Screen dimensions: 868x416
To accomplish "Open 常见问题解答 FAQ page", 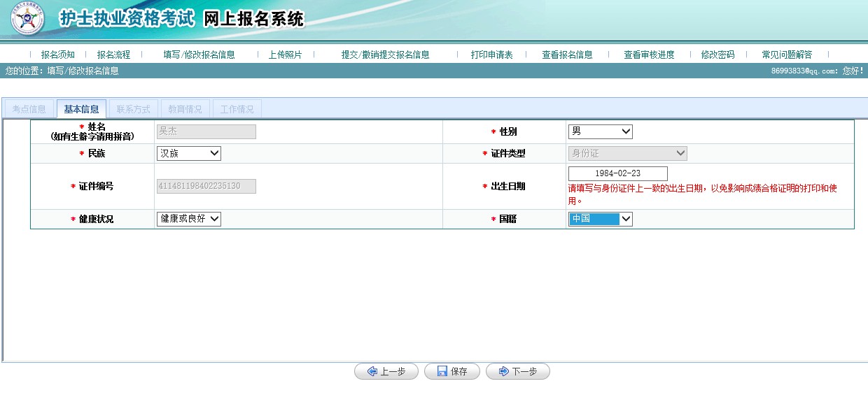I will (787, 55).
